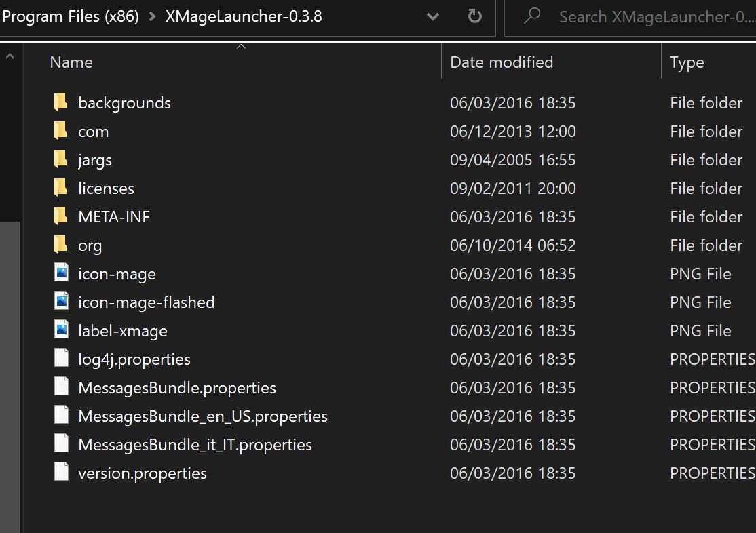This screenshot has width=756, height=533.
Task: Select the icon-mage PNG file icon
Action: [61, 273]
